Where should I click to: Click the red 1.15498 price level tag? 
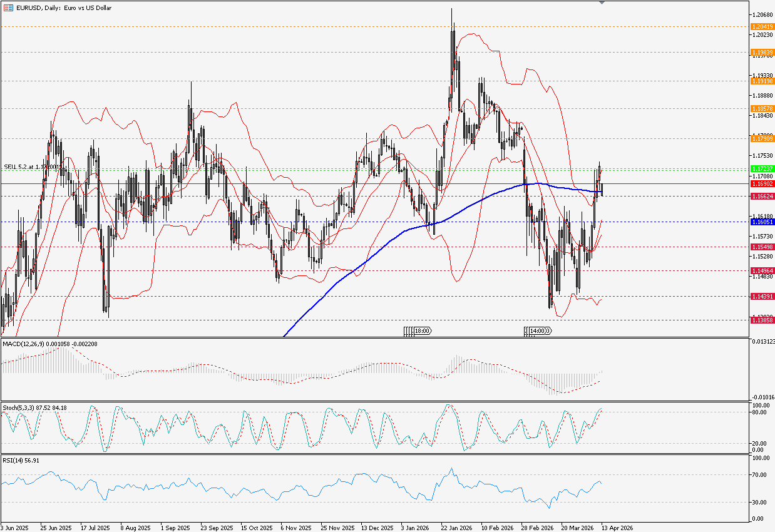pyautogui.click(x=762, y=247)
